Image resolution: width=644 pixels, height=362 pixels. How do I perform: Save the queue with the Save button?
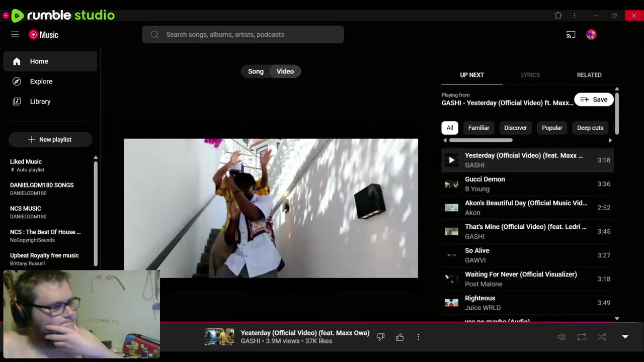pos(594,100)
